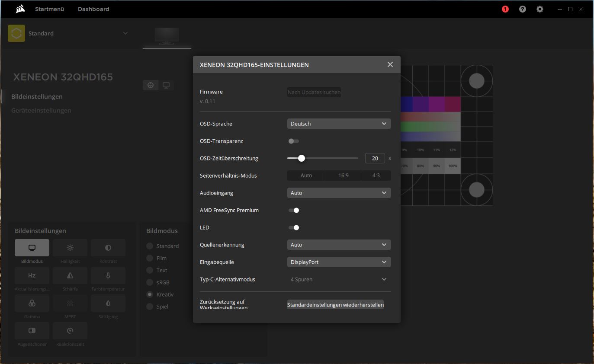The height and width of the screenshot is (364, 594).
Task: Open the Startmenü tab
Action: (49, 9)
